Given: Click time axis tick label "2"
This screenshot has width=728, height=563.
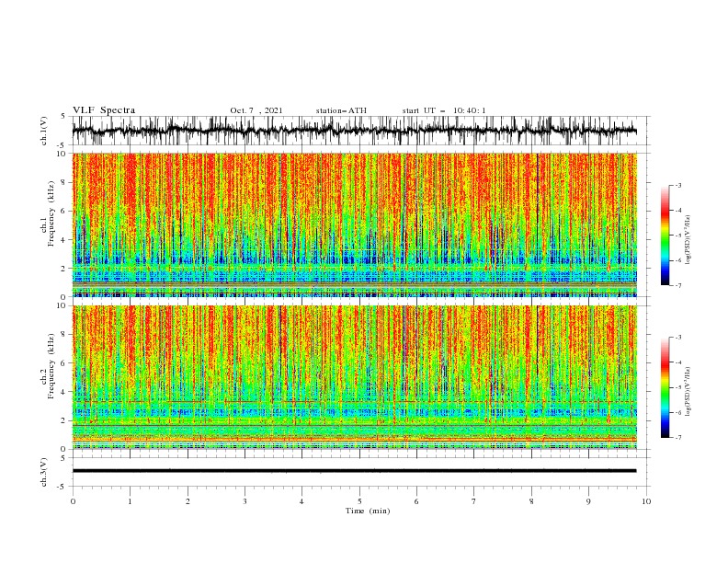Looking at the screenshot, I should [x=188, y=501].
